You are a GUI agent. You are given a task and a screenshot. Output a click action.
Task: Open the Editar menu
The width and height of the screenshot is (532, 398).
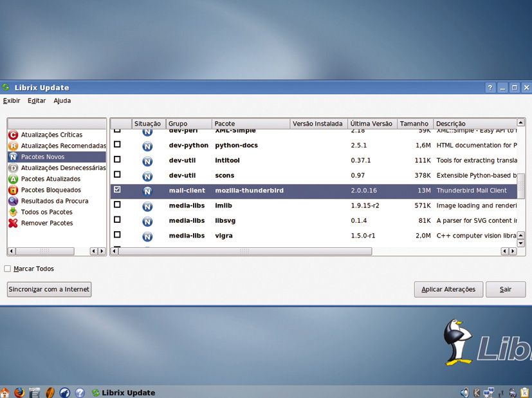click(37, 100)
